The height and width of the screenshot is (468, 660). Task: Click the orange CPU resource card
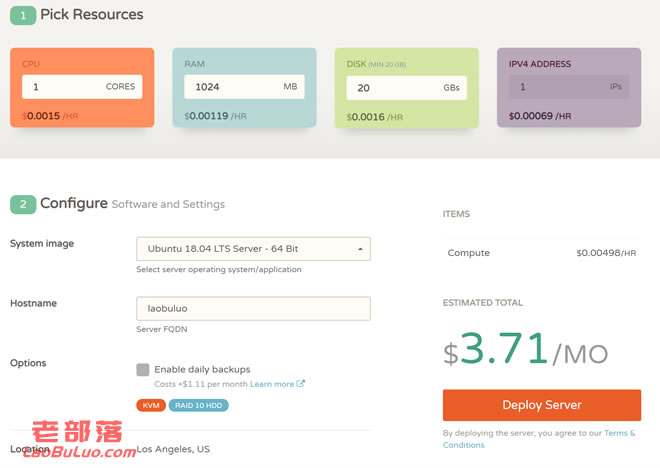[x=82, y=88]
